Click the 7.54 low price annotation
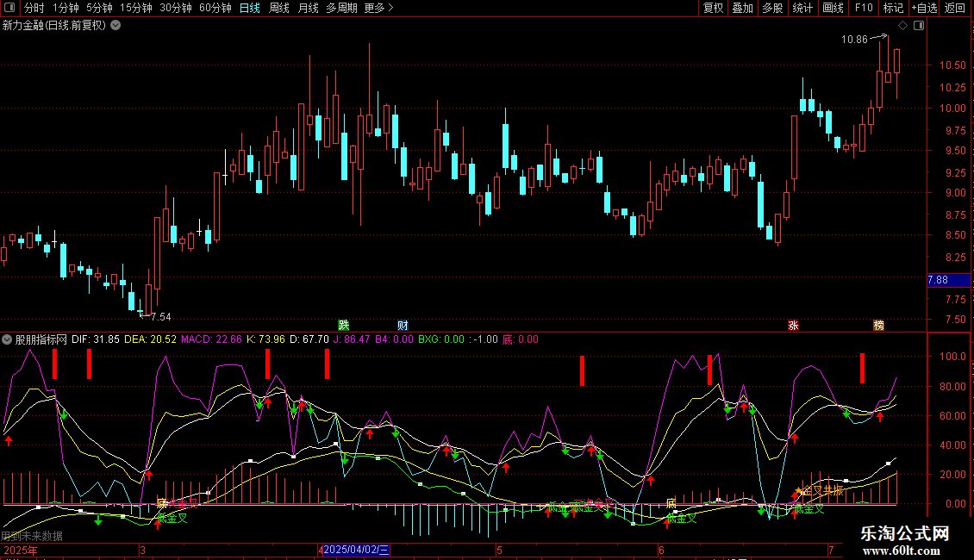This screenshot has width=974, height=560. (x=161, y=317)
